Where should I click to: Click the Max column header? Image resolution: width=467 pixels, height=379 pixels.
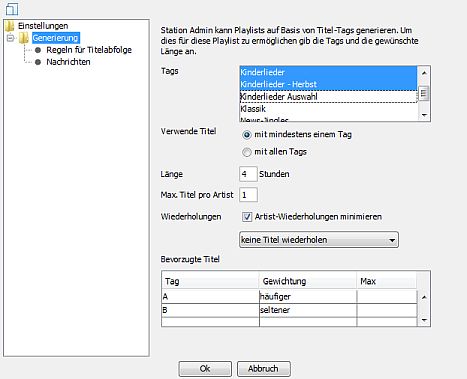(x=386, y=281)
